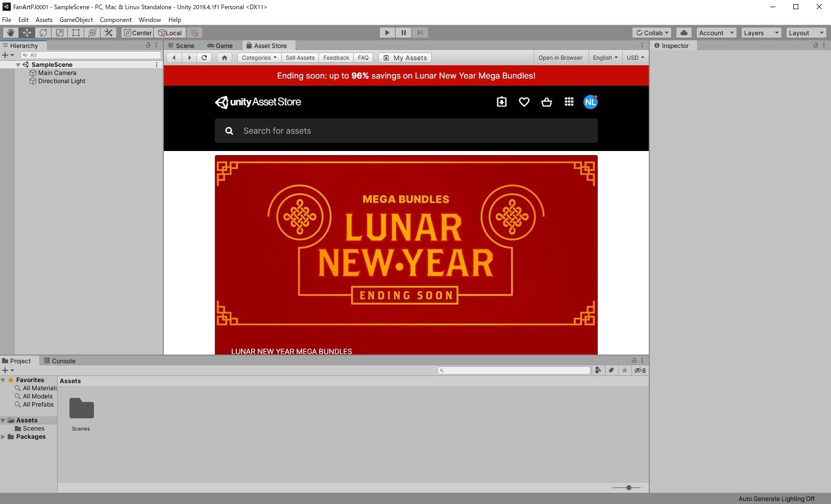Switch to the Scene tab
831x504 pixels.
[182, 45]
